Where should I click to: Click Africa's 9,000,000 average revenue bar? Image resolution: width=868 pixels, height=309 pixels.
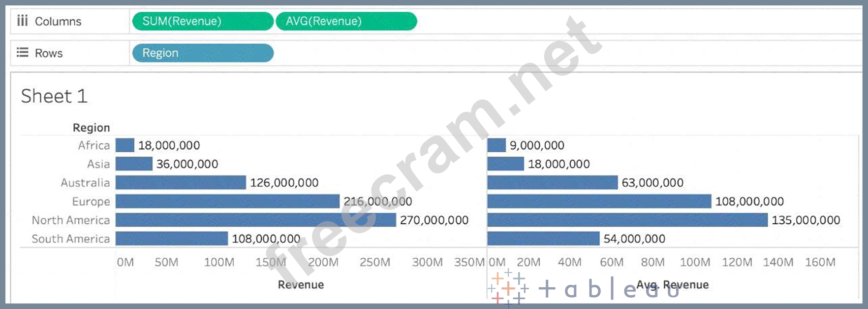pyautogui.click(x=496, y=145)
